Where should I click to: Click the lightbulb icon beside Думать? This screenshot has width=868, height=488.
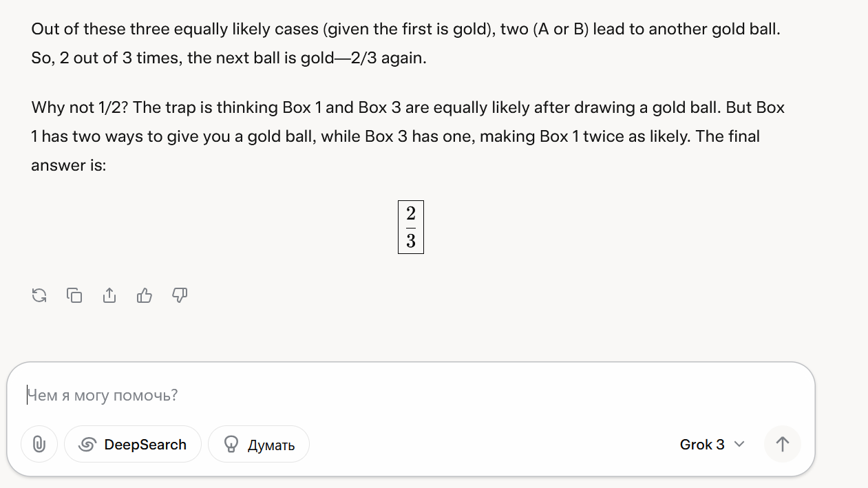232,445
